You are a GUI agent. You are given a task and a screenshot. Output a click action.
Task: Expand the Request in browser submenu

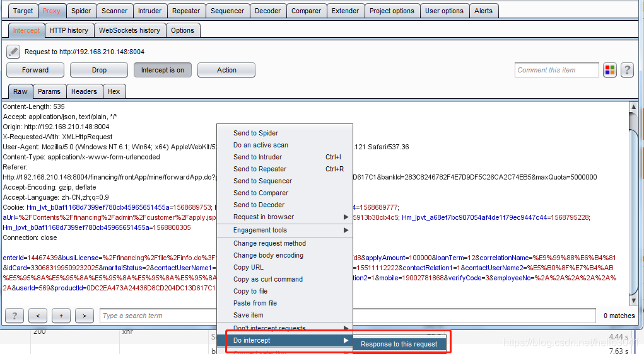coord(284,217)
